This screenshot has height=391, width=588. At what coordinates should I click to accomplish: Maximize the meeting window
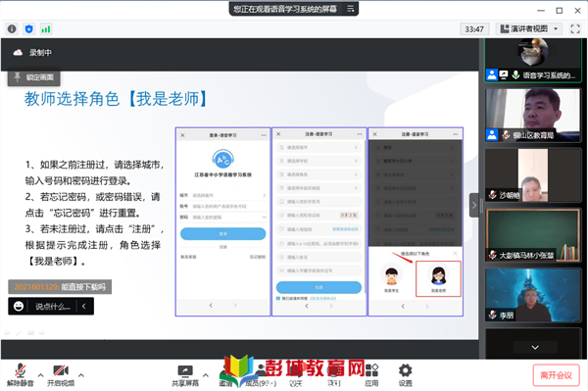pyautogui.click(x=560, y=11)
